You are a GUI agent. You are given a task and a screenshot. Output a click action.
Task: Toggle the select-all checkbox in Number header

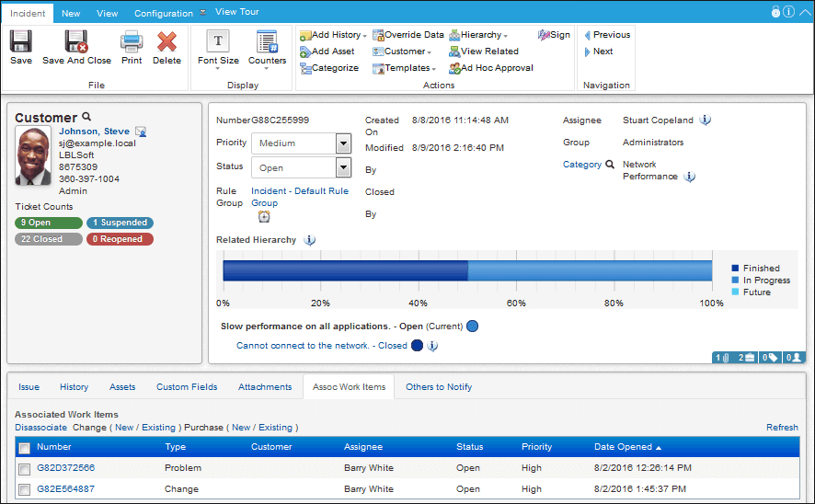(x=25, y=448)
